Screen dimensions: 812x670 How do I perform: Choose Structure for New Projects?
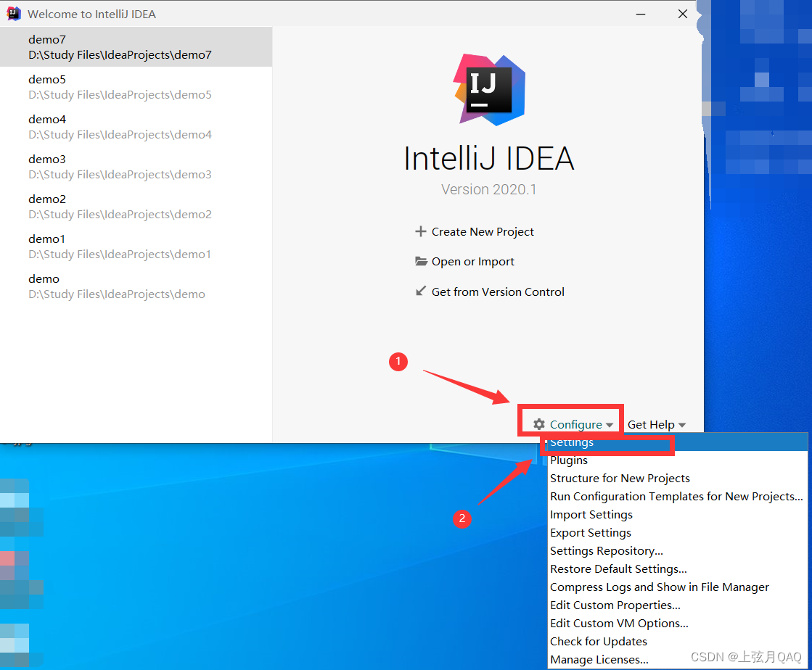coord(677,478)
